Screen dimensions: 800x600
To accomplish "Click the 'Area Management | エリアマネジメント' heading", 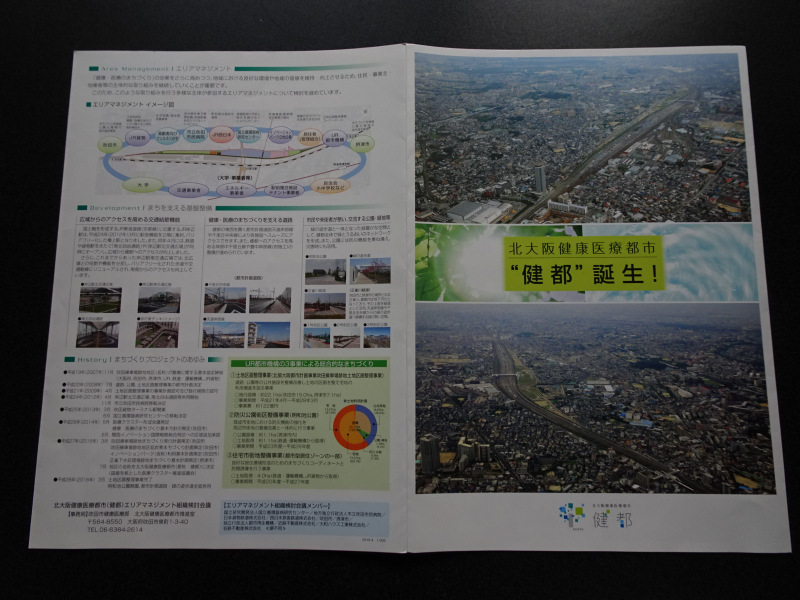I will click(x=166, y=68).
